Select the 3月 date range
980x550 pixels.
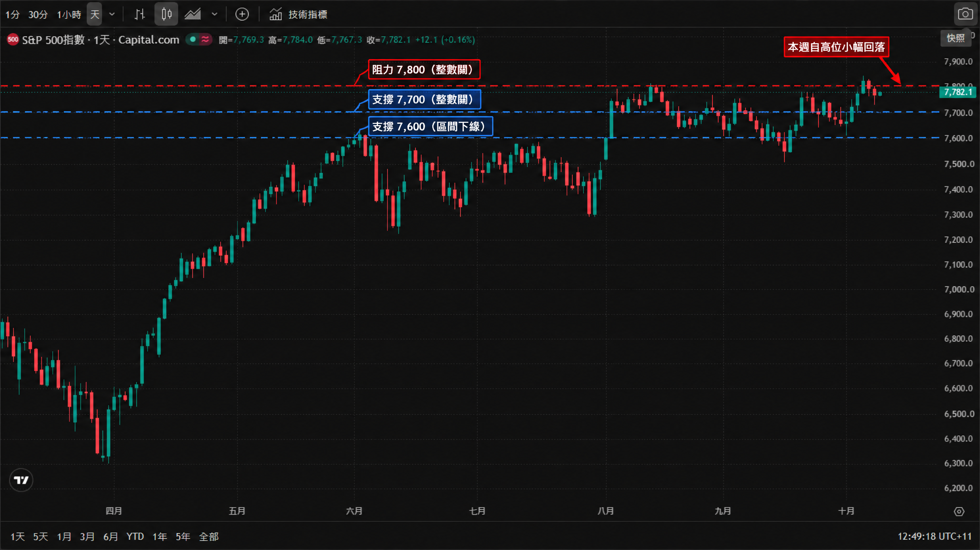coord(87,536)
